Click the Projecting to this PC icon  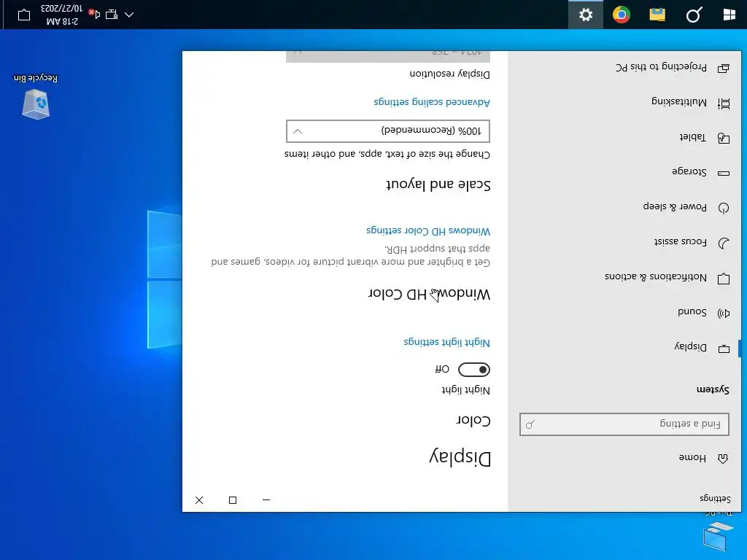(x=724, y=69)
